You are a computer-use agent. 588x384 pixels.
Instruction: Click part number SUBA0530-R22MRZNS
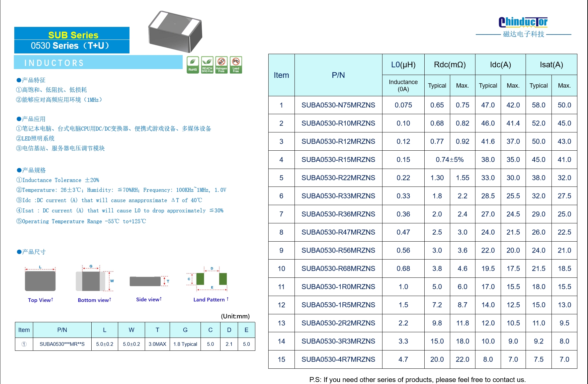click(x=338, y=178)
